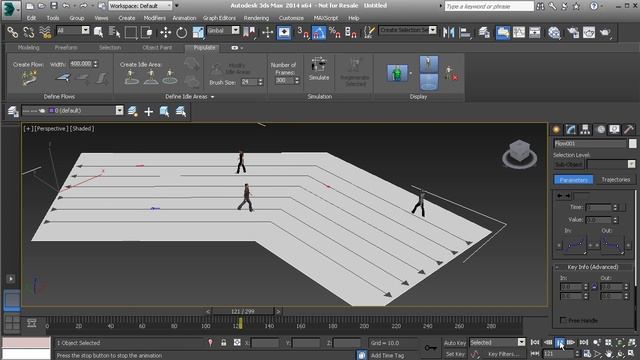
Task: Switch to the Object Paint ribbon tab
Action: pos(157,48)
